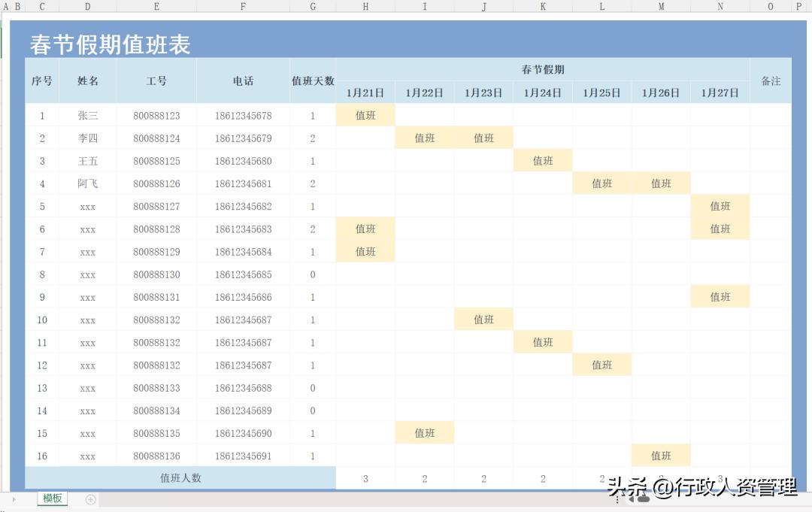The image size is (812, 512).
Task: Select column D via its letter header
Action: (x=87, y=6)
